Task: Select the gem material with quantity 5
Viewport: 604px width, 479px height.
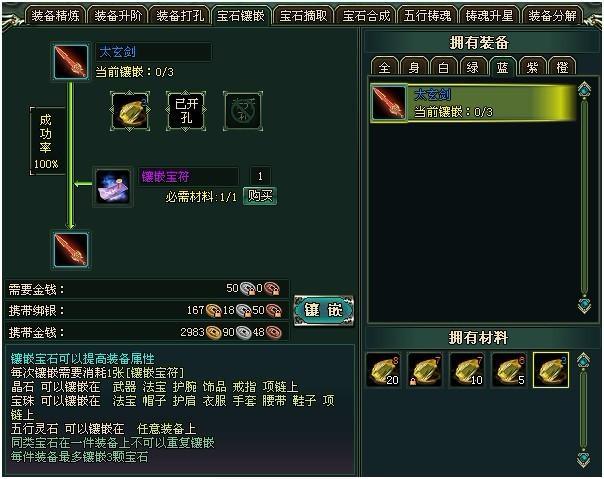Action: tap(509, 370)
